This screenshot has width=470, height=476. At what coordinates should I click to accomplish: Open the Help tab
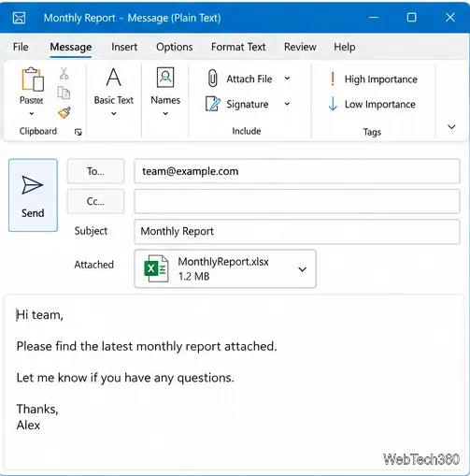[345, 47]
